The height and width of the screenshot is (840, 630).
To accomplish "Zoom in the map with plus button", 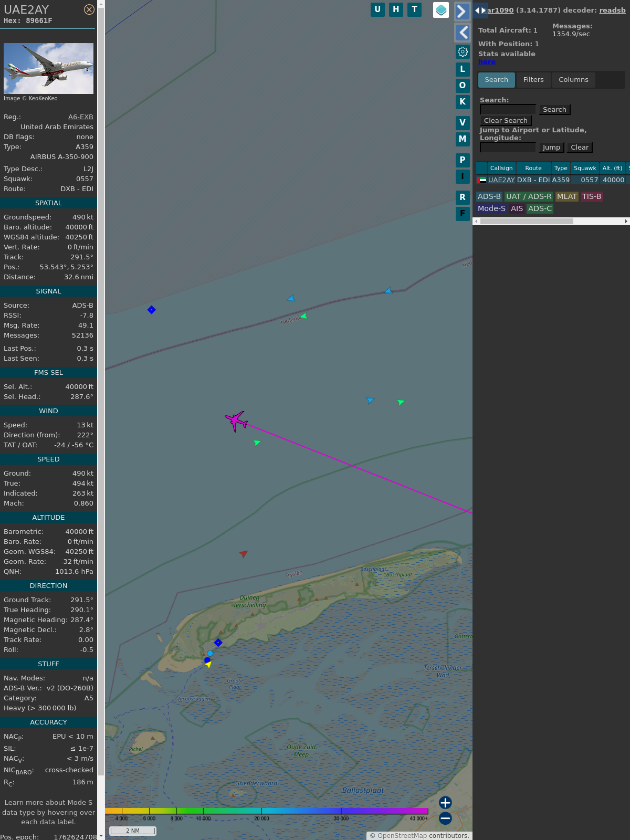I will coord(445,803).
